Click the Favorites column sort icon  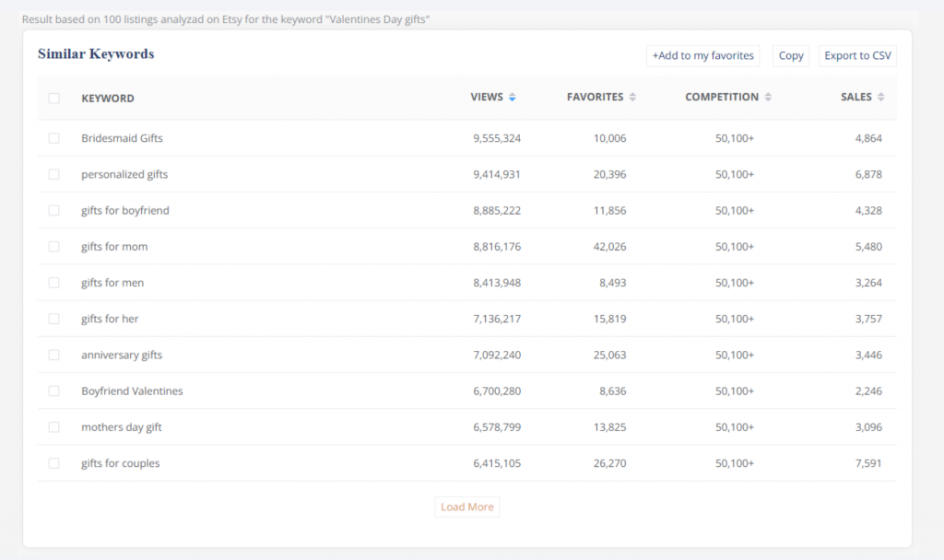pos(632,98)
